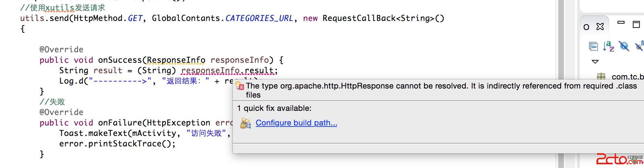Select the com.tc.b package entry
The width and height of the screenshot is (644, 168).
click(x=627, y=77)
